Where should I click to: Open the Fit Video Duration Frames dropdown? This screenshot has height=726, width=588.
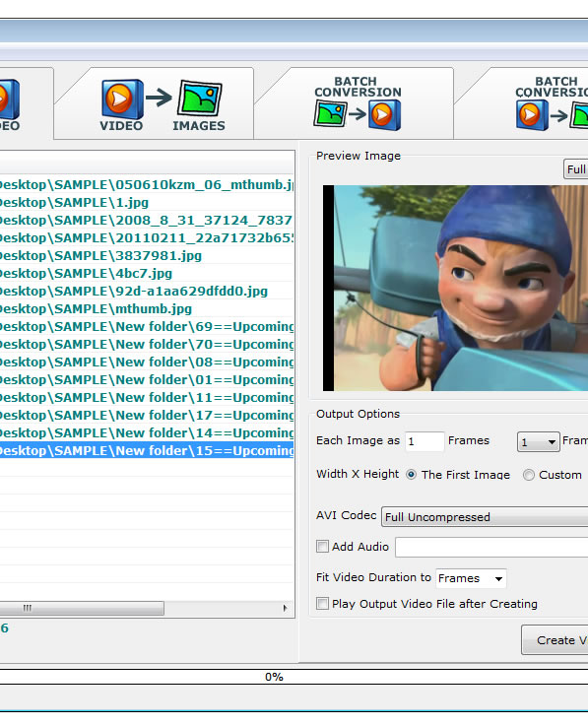point(471,578)
